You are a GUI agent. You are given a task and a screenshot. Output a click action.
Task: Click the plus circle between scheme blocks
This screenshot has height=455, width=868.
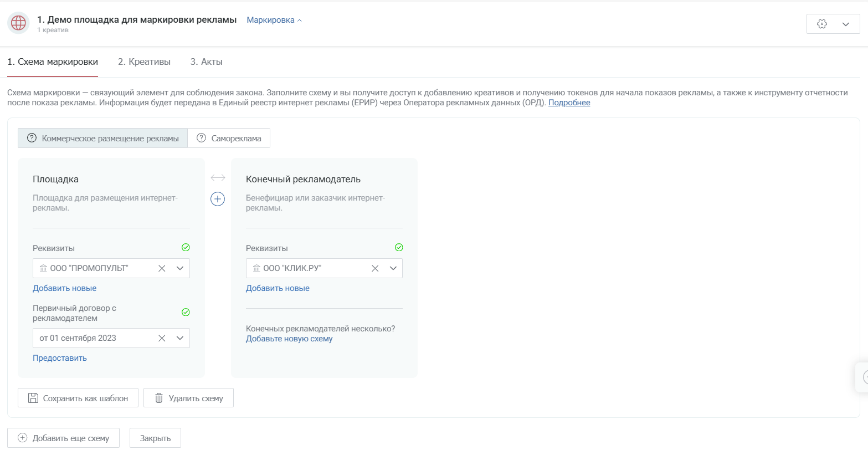[218, 199]
